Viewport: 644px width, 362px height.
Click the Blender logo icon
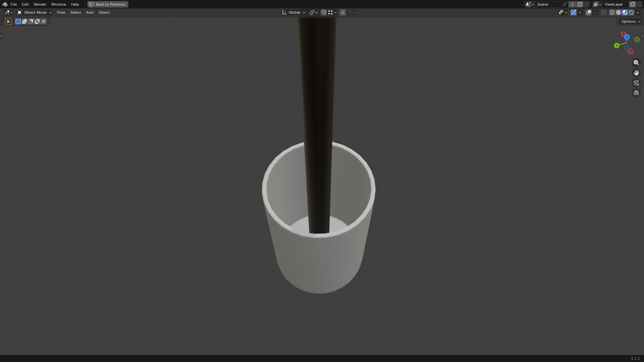pos(5,4)
